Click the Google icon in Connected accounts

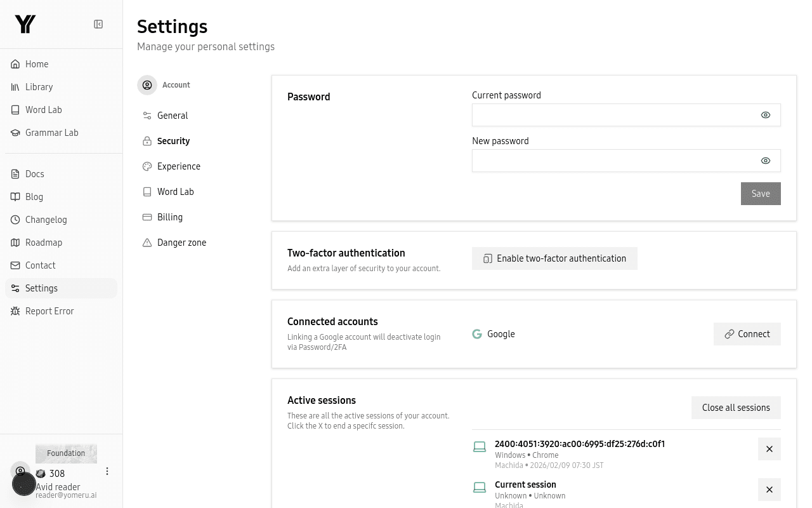(x=477, y=334)
